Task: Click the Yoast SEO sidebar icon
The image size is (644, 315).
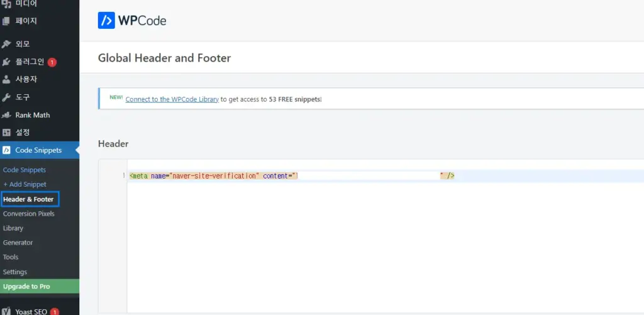Action: tap(6, 311)
